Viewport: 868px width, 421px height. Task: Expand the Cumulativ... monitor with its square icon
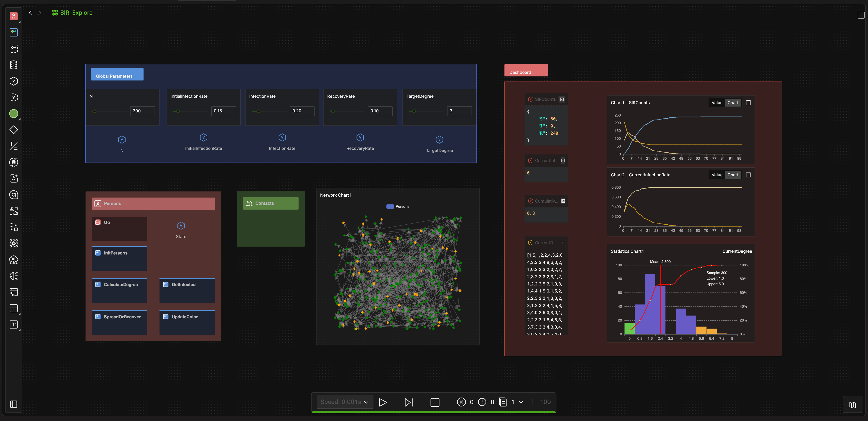click(563, 201)
